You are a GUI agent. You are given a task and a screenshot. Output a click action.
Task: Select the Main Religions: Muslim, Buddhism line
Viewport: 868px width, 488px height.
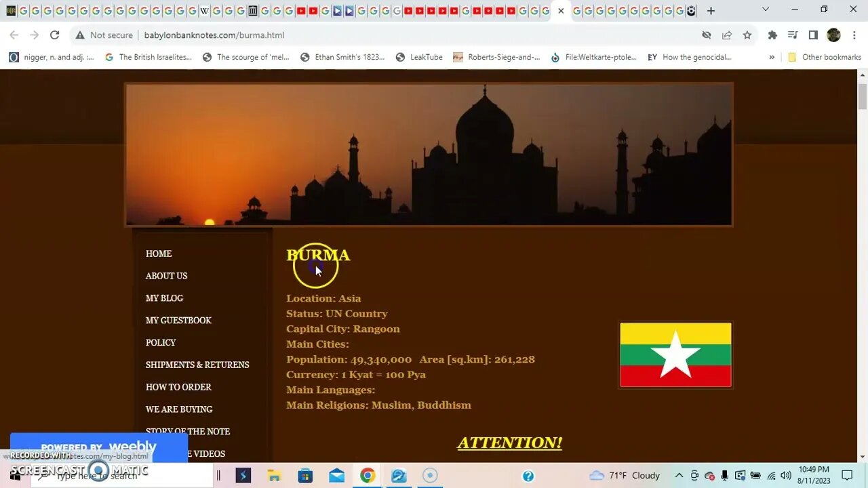(x=378, y=405)
